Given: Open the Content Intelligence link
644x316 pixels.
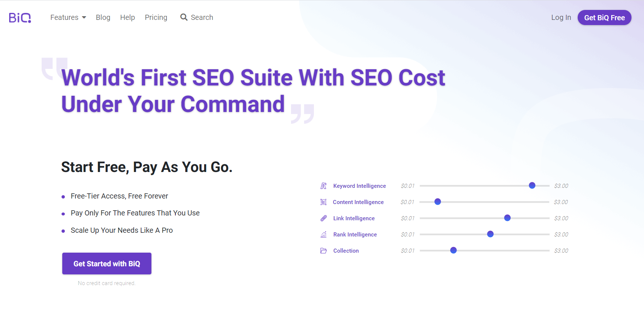Looking at the screenshot, I should (358, 202).
